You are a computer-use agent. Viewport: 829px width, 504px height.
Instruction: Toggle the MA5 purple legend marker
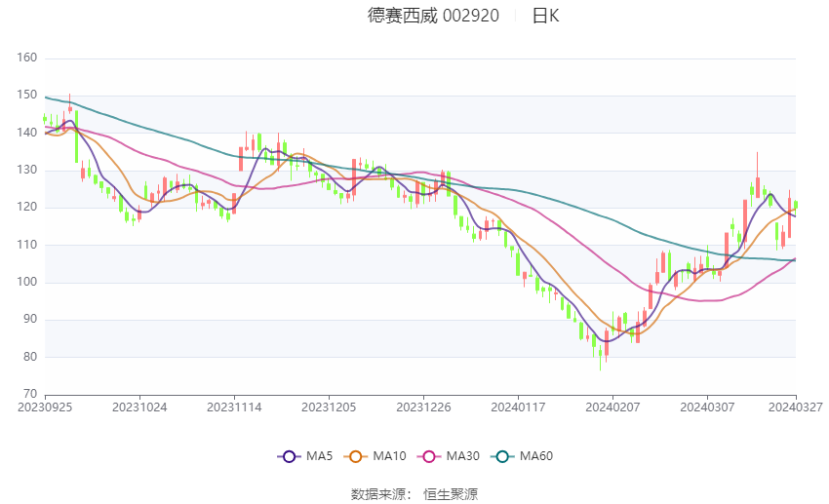[289, 456]
